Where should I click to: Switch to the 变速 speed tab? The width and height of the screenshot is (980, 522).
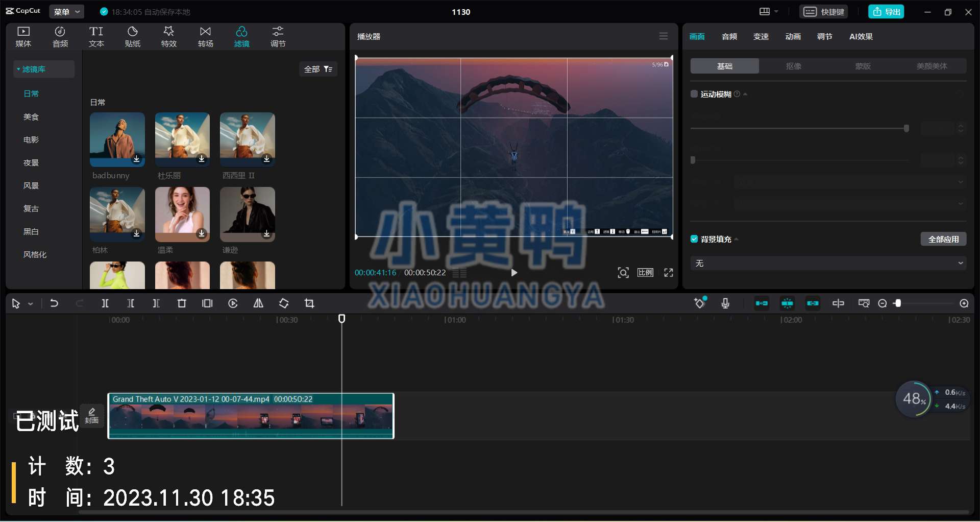(x=761, y=36)
